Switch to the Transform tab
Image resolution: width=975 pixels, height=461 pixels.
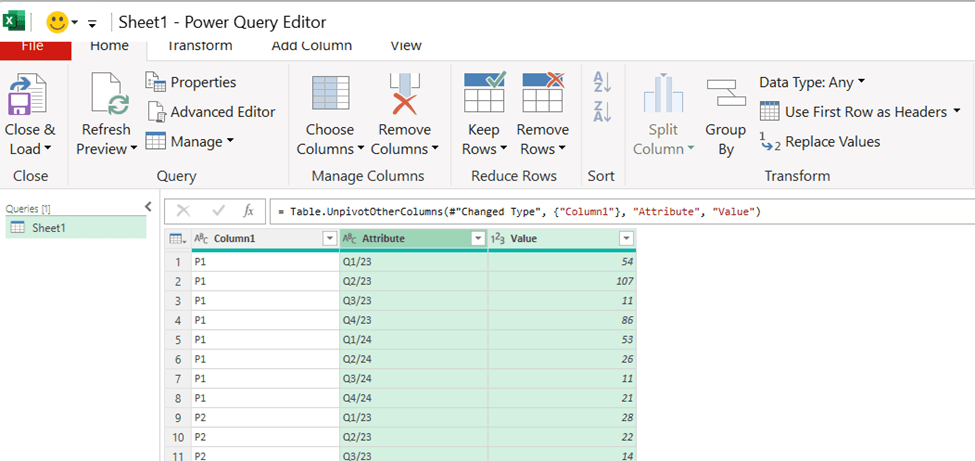[199, 46]
